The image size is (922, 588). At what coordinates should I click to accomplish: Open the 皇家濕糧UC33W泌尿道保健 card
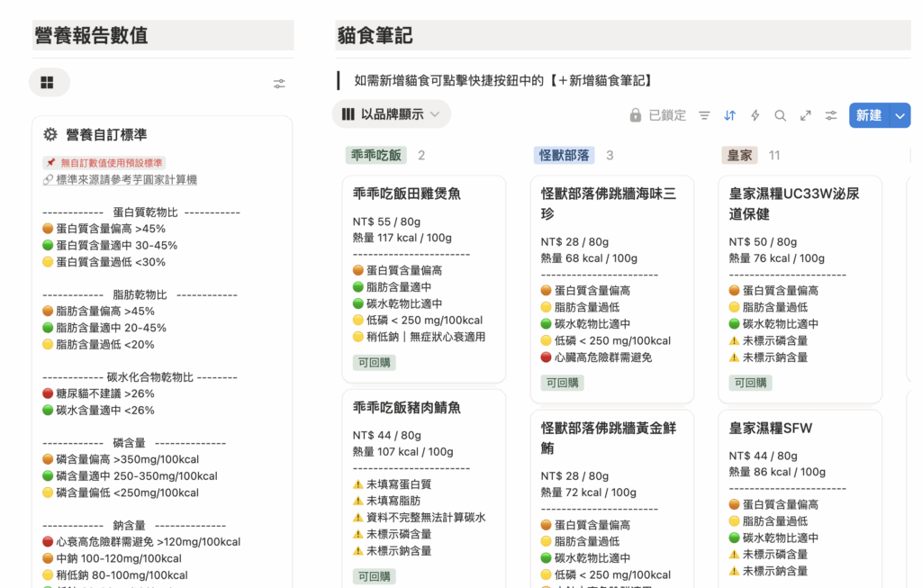click(794, 204)
